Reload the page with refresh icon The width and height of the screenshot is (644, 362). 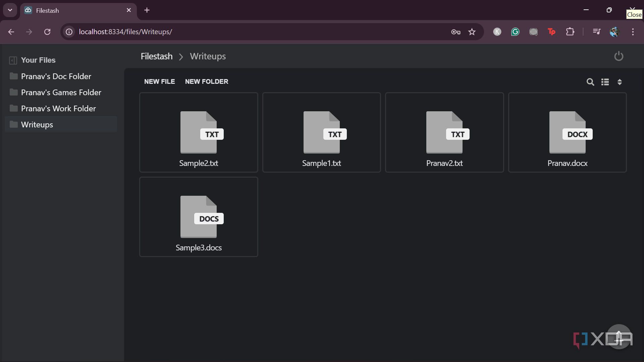pos(47,32)
